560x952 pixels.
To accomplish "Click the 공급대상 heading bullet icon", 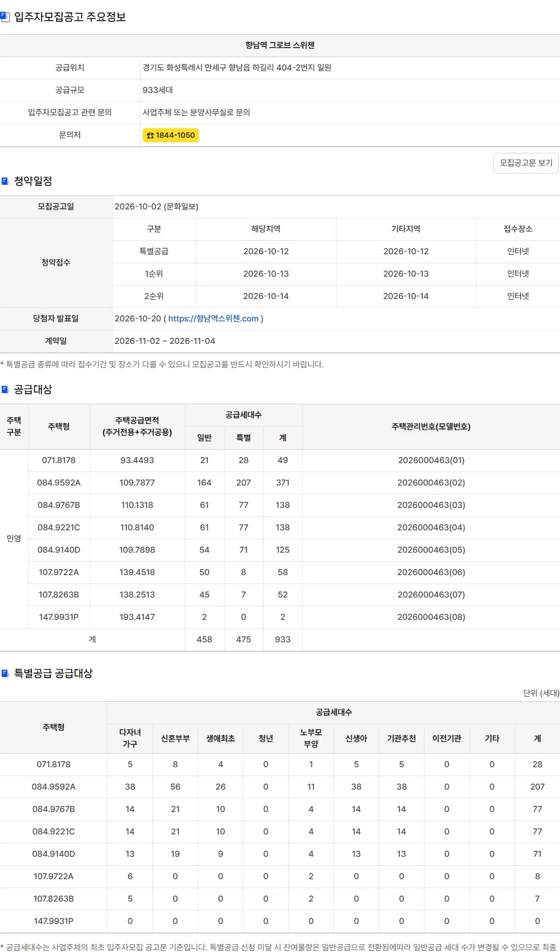I will (x=5, y=389).
